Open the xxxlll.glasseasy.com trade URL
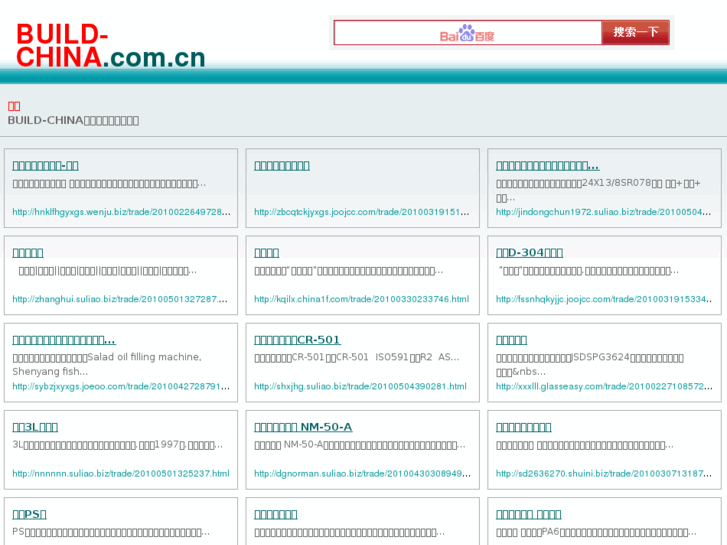 604,386
